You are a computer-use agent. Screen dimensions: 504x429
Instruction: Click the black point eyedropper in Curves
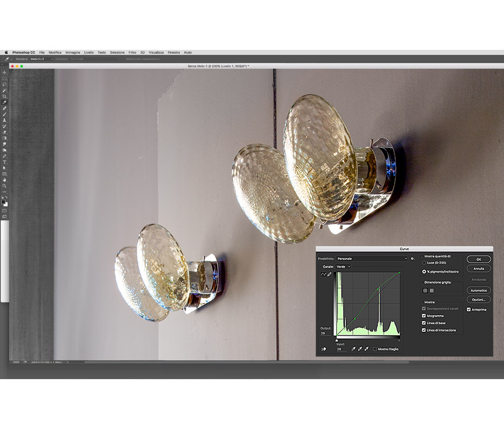353,349
